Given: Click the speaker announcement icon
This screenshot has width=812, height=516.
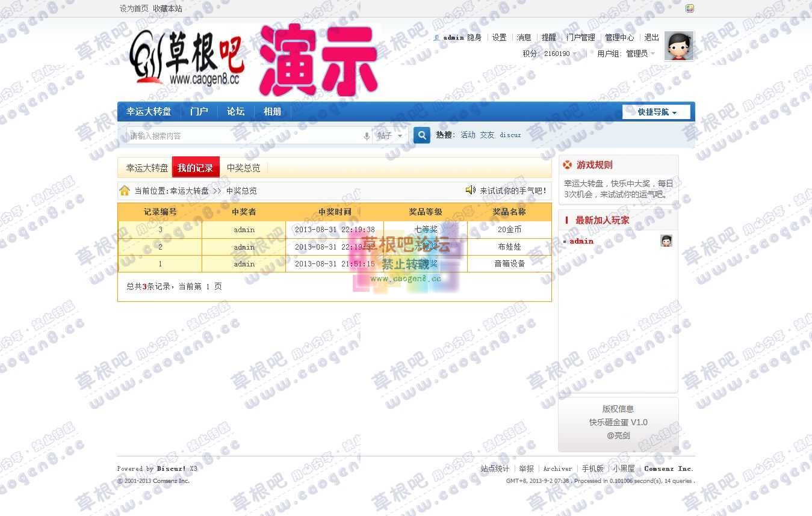Looking at the screenshot, I should pyautogui.click(x=471, y=190).
